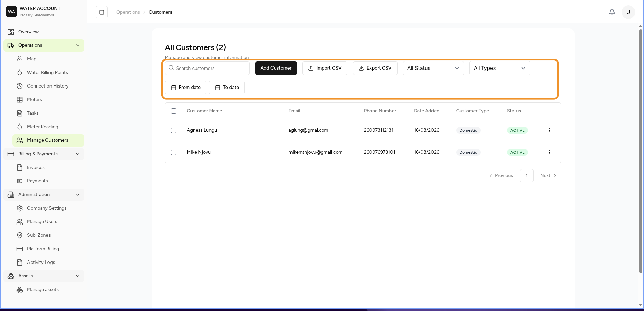Open the Sub-Zones page
Screen dimensions: 644x311
point(48,235)
